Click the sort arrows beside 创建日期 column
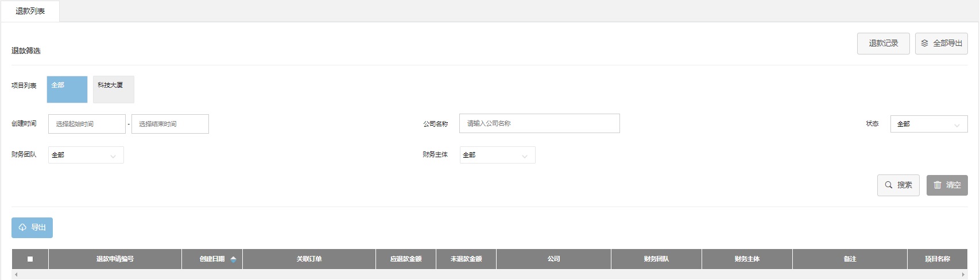 pos(233,259)
